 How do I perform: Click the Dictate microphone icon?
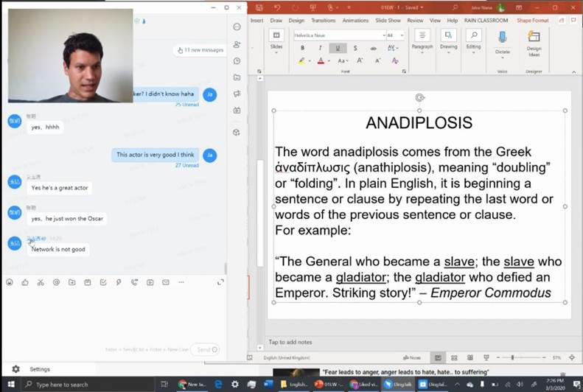[503, 37]
